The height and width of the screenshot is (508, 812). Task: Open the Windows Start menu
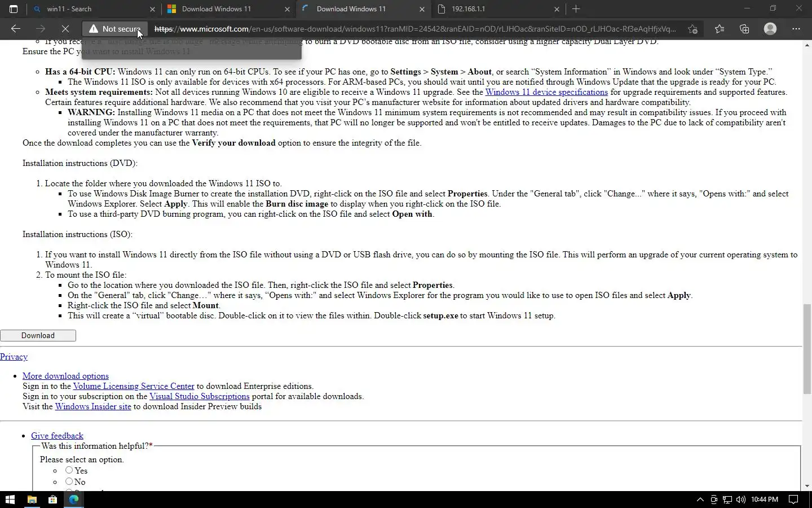click(10, 500)
